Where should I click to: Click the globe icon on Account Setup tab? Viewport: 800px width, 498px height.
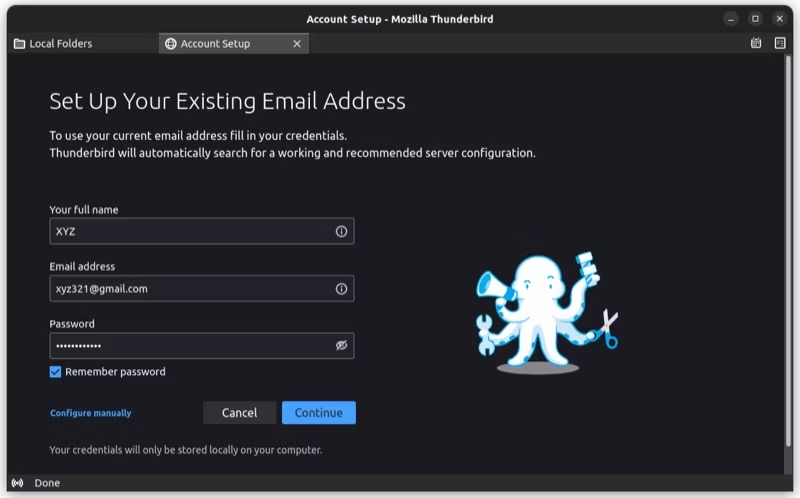tap(170, 44)
